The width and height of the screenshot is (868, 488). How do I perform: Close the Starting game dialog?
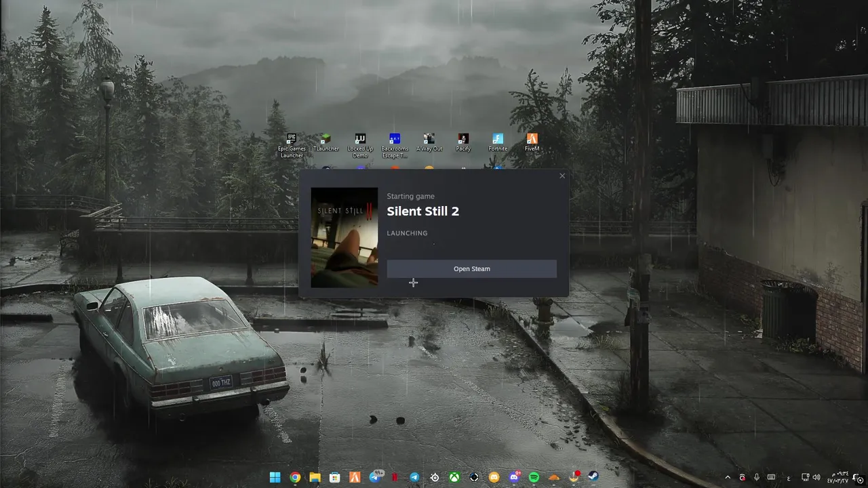click(x=562, y=176)
